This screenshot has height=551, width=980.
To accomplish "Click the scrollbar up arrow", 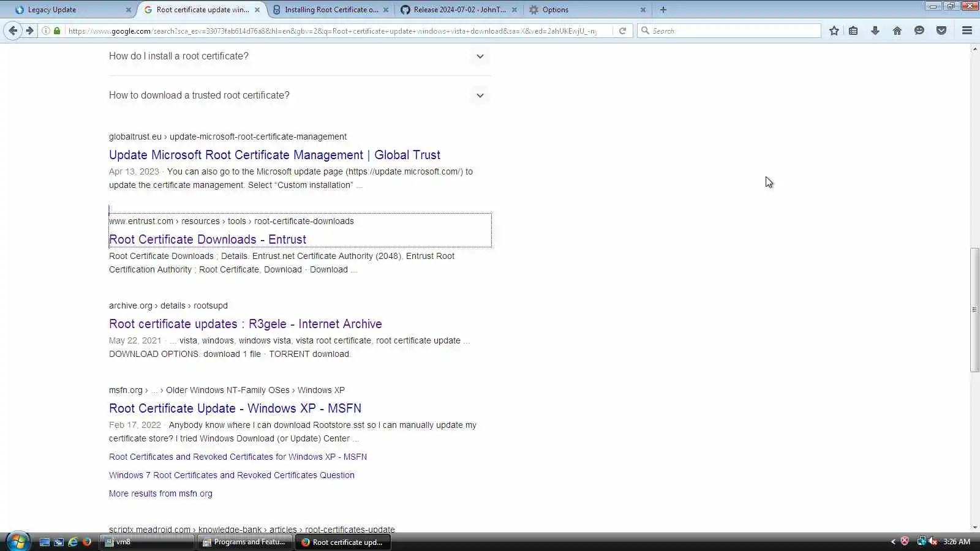I will 974,48.
